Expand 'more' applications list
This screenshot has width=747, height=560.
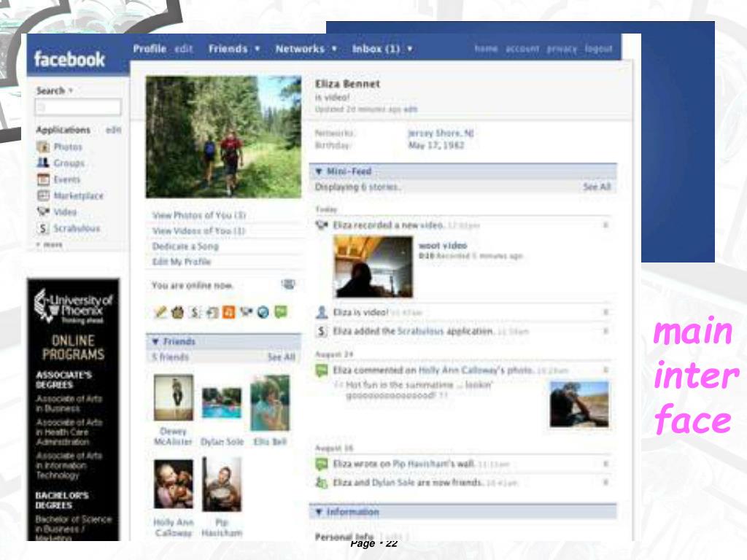tap(50, 245)
